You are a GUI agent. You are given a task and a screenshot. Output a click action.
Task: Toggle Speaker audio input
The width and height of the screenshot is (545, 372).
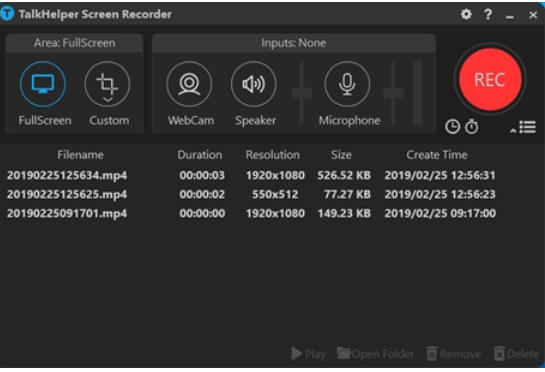tap(254, 84)
